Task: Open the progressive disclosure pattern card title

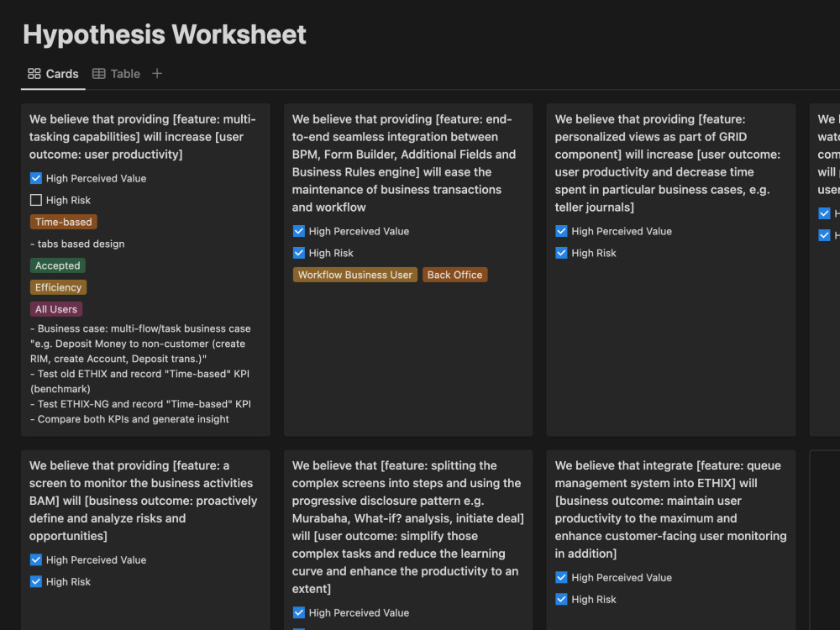Action: 407,528
